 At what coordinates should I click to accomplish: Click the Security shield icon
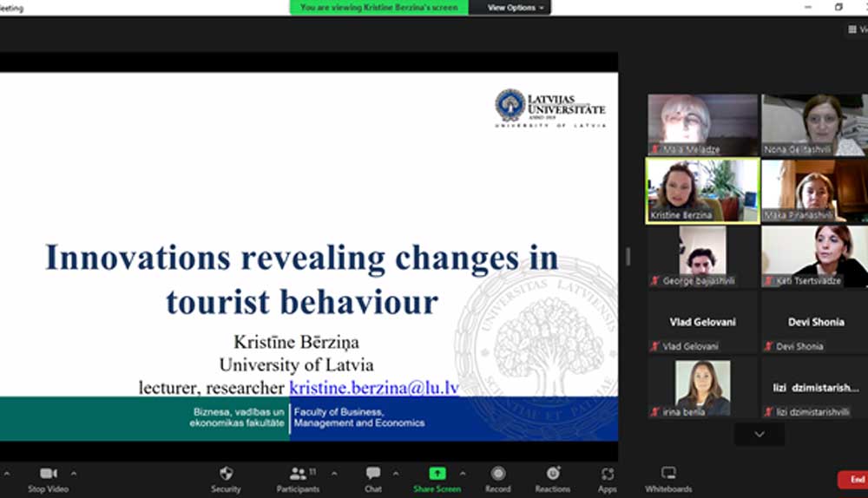coord(226,474)
